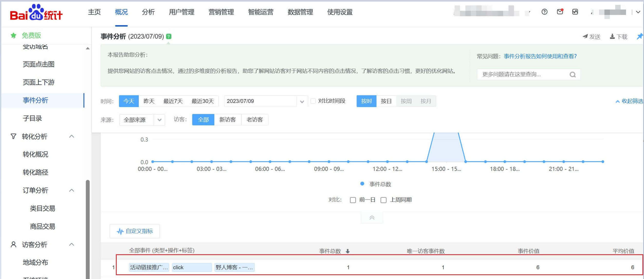The height and width of the screenshot is (279, 644).
Task: Collapse the 访客分析 sidebar section
Action: (72, 244)
